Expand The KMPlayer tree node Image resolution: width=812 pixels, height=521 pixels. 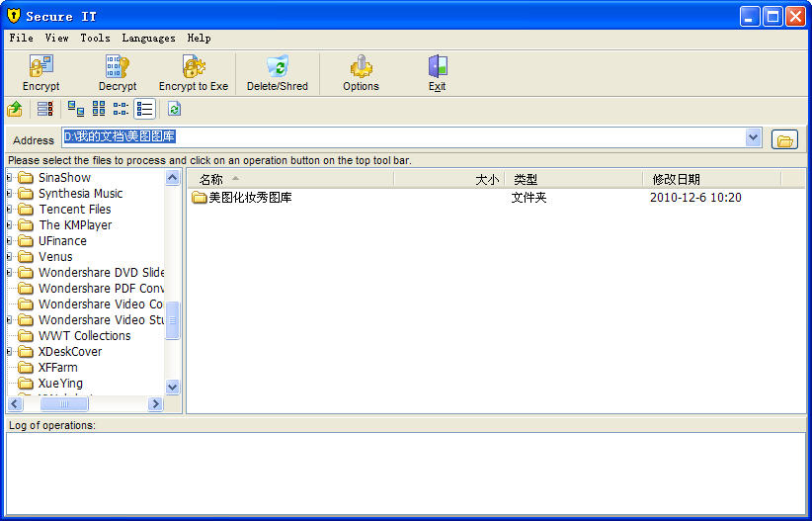pos(9,225)
